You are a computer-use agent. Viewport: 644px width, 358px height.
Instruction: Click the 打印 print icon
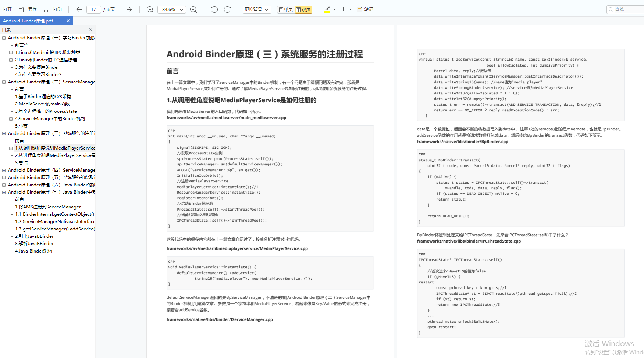tap(46, 10)
